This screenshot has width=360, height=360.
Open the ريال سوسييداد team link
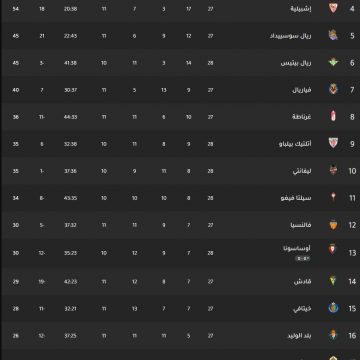click(x=290, y=36)
